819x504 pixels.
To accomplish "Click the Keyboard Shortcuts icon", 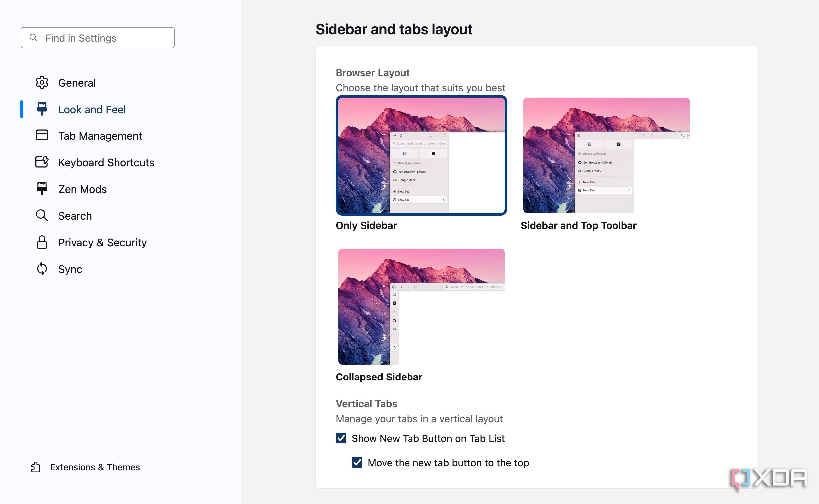I will coord(42,162).
